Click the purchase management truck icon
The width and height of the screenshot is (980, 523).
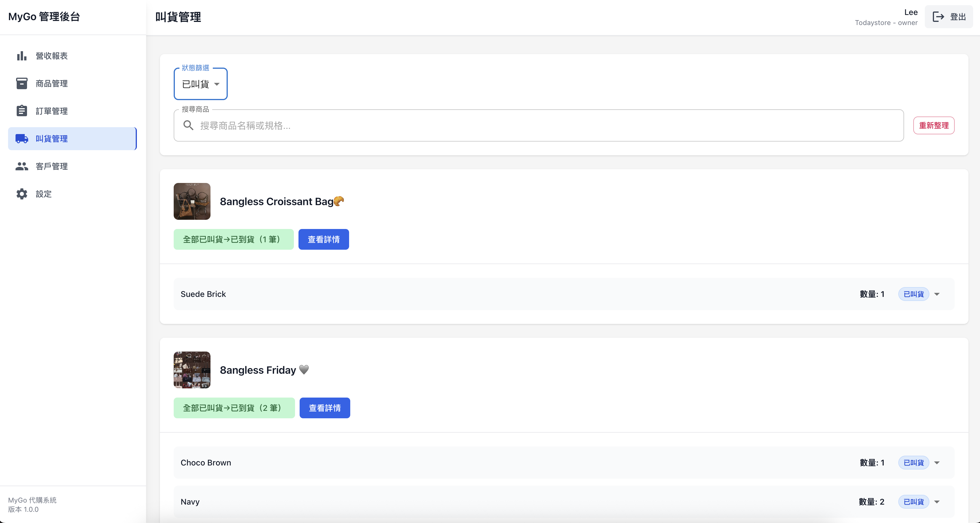point(22,139)
